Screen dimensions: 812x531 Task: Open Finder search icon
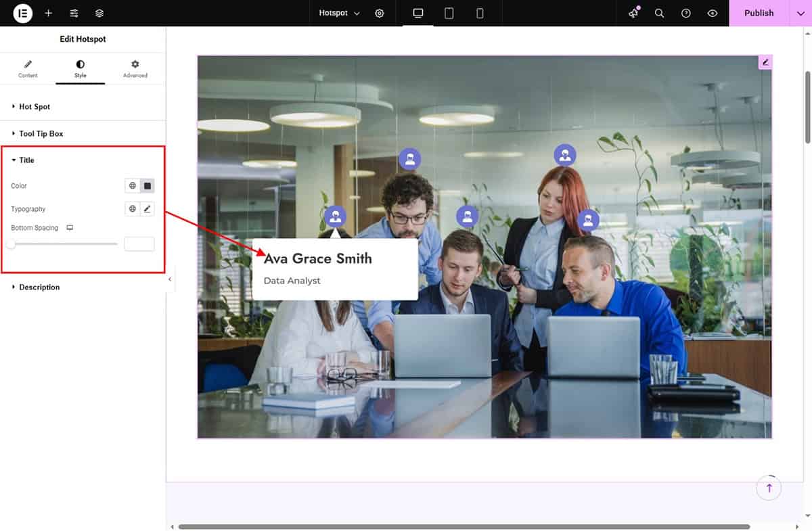(x=659, y=13)
